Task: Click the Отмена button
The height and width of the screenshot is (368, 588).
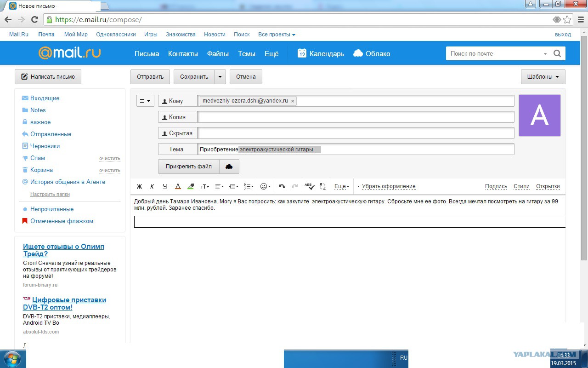Action: (x=246, y=77)
